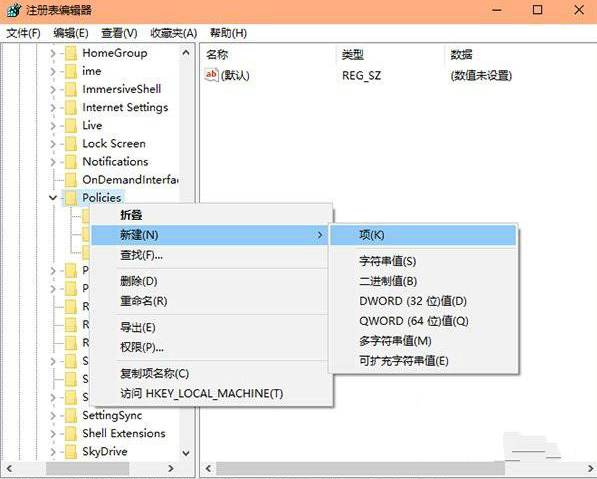Expand the SettingSync key

coord(53,416)
